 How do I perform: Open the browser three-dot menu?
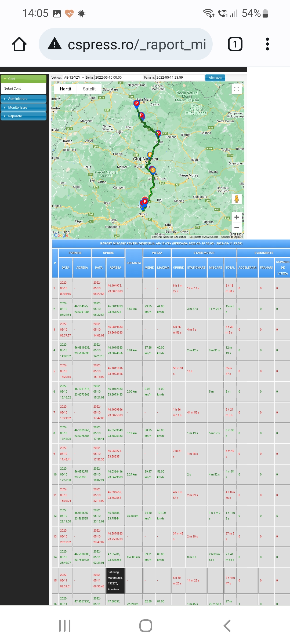pyautogui.click(x=267, y=44)
